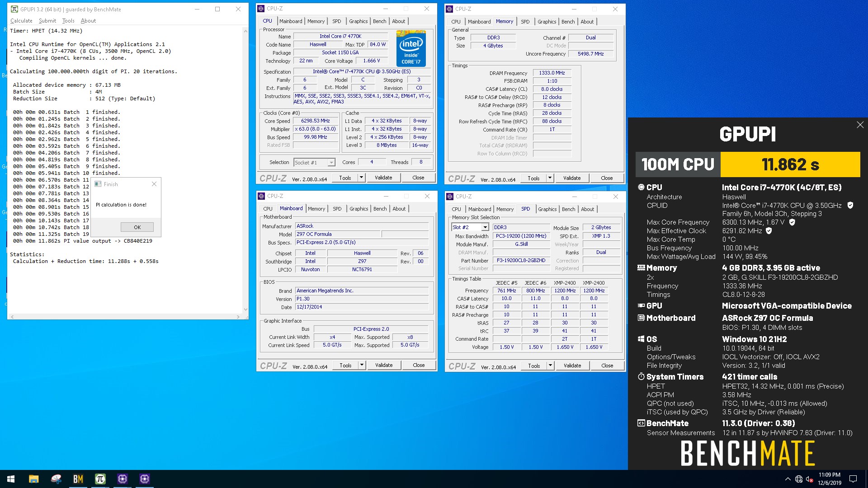Open Tools dropdown arrow in top-right CPU-Z
Image resolution: width=868 pixels, height=488 pixels.
(x=550, y=178)
